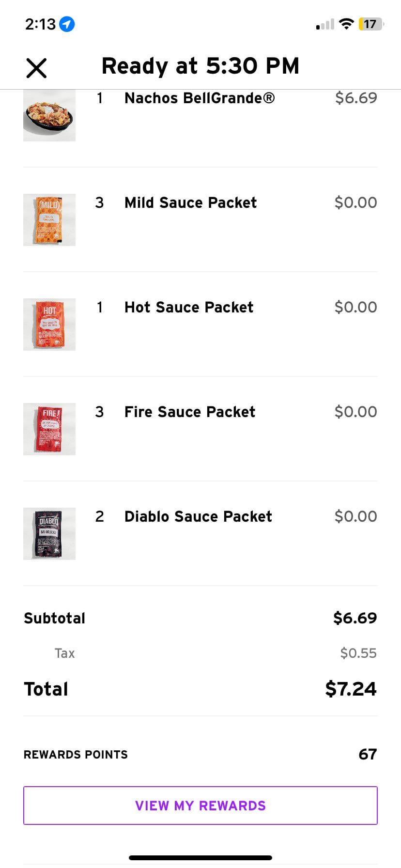Screen dimensions: 401x868
Task: Tap the Hot Sauce Packet image
Action: (x=49, y=325)
